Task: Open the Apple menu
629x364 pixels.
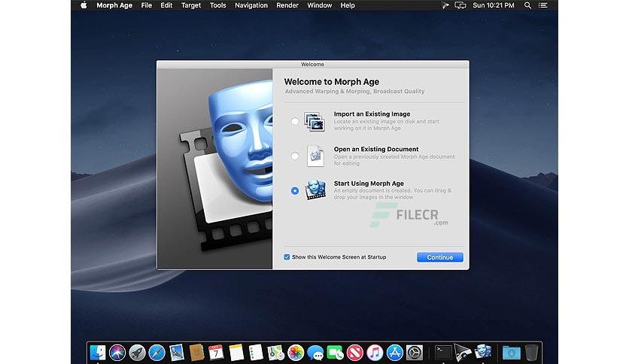Action: point(84,5)
